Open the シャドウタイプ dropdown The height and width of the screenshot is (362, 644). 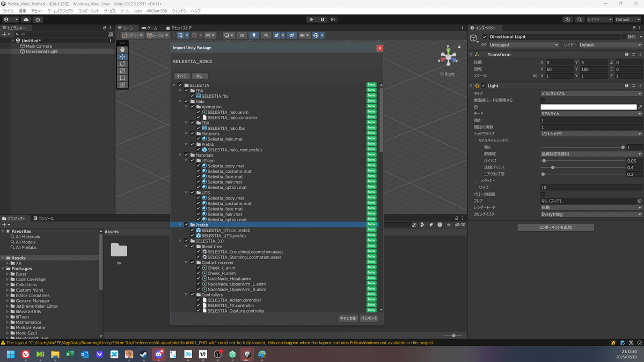pos(591,134)
